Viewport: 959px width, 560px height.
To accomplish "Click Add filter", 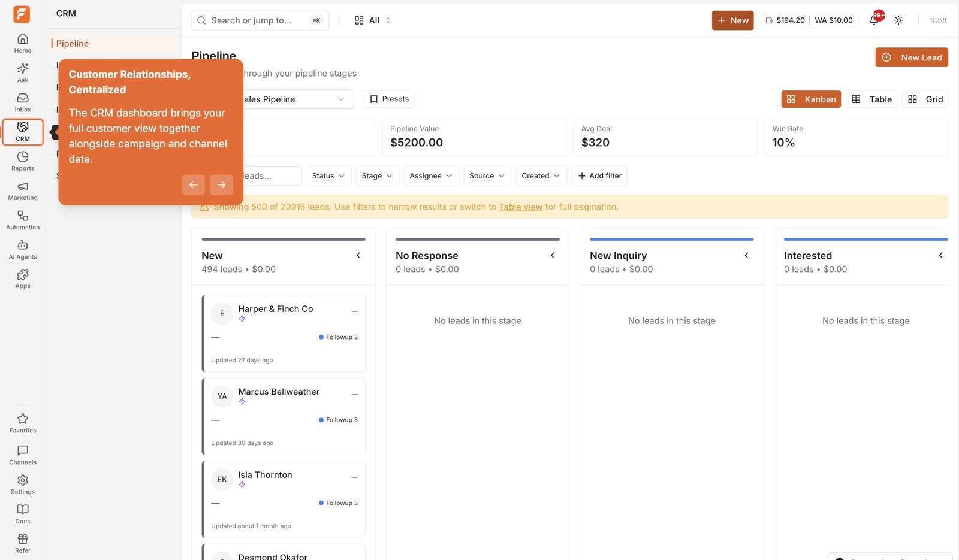I will (599, 176).
